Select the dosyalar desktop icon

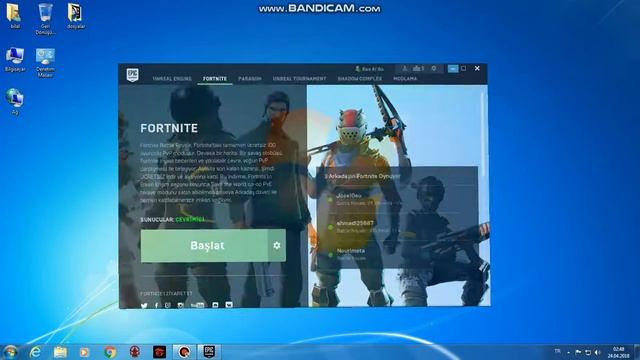coord(76,16)
